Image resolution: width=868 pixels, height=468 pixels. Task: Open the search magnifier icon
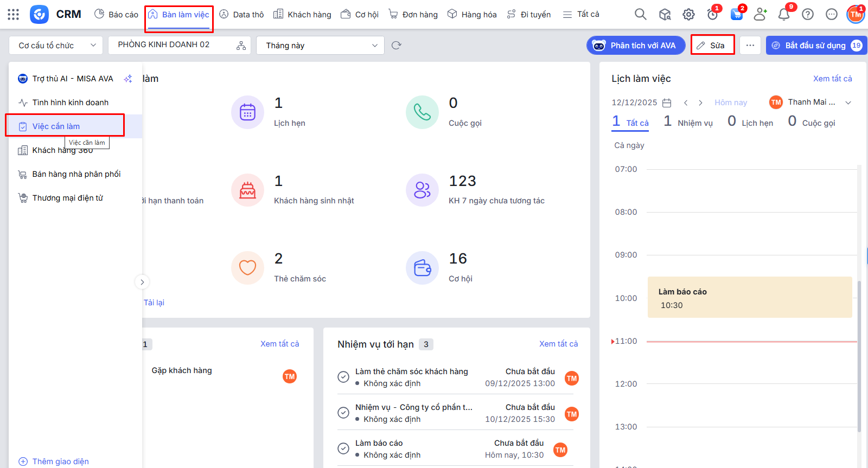pyautogui.click(x=640, y=15)
